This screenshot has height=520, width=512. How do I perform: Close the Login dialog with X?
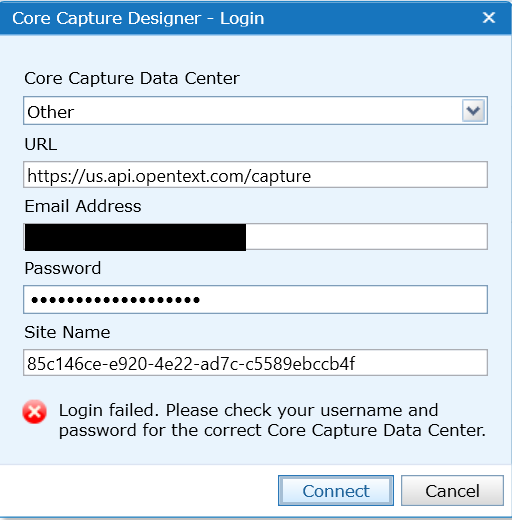pyautogui.click(x=489, y=17)
